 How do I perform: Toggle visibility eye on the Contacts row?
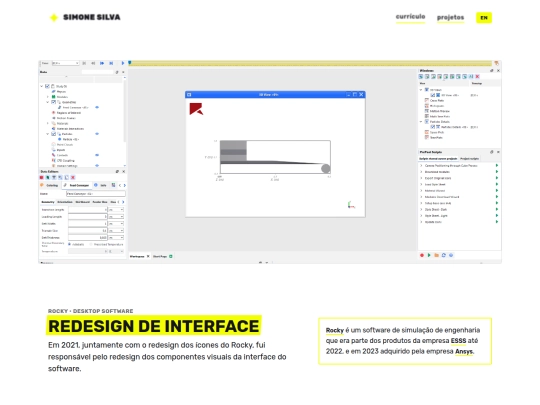(x=97, y=155)
